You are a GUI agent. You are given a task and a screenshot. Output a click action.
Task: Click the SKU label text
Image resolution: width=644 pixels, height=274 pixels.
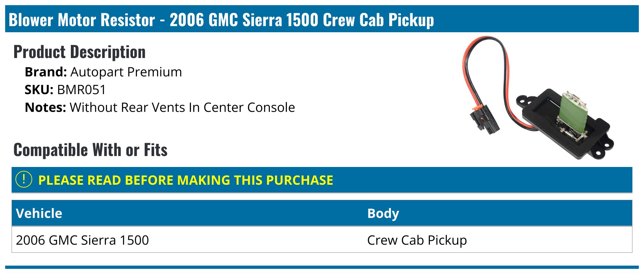(x=39, y=90)
